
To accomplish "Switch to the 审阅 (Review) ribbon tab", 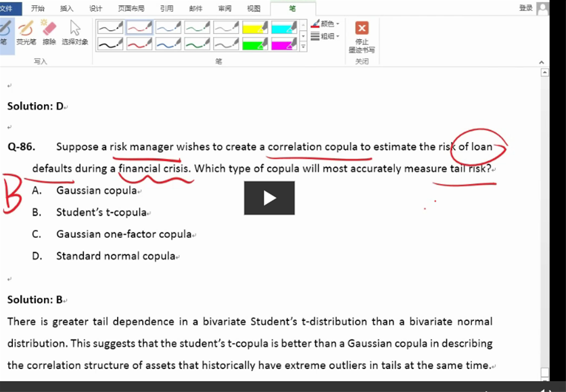I will 225,8.
